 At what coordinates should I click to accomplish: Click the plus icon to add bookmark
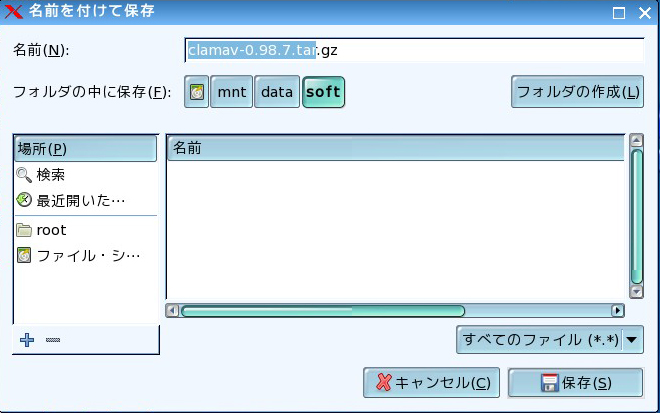[27, 340]
